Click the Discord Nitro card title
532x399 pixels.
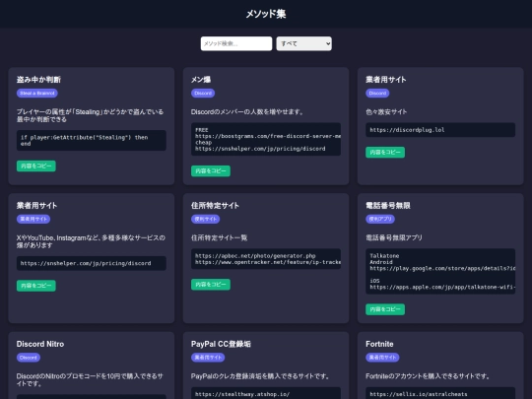pyautogui.click(x=40, y=344)
